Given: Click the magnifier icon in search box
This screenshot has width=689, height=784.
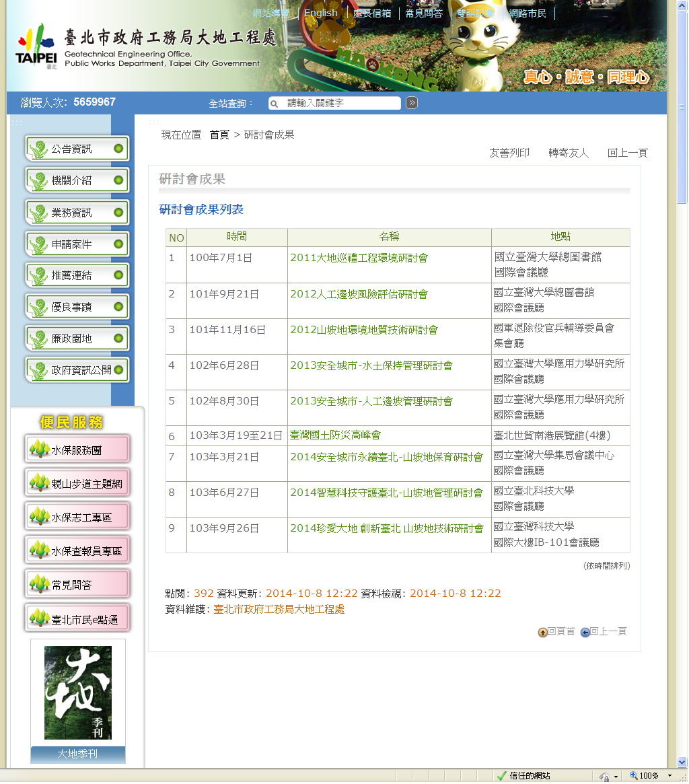Looking at the screenshot, I should [x=274, y=104].
